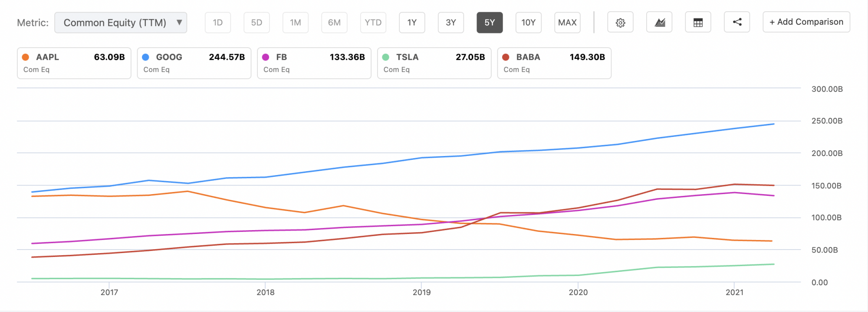Click the green TSLA color dot
The image size is (868, 312).
[x=385, y=57]
